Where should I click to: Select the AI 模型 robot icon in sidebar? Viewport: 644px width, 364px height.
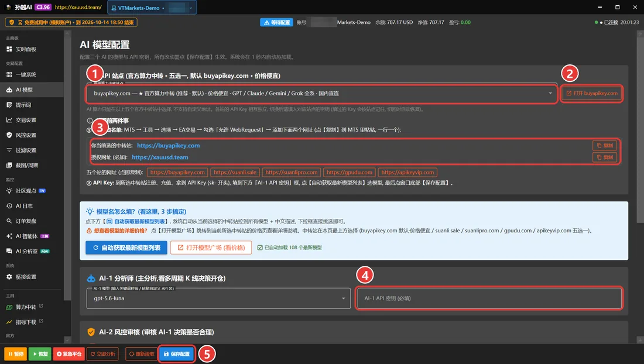tap(9, 90)
